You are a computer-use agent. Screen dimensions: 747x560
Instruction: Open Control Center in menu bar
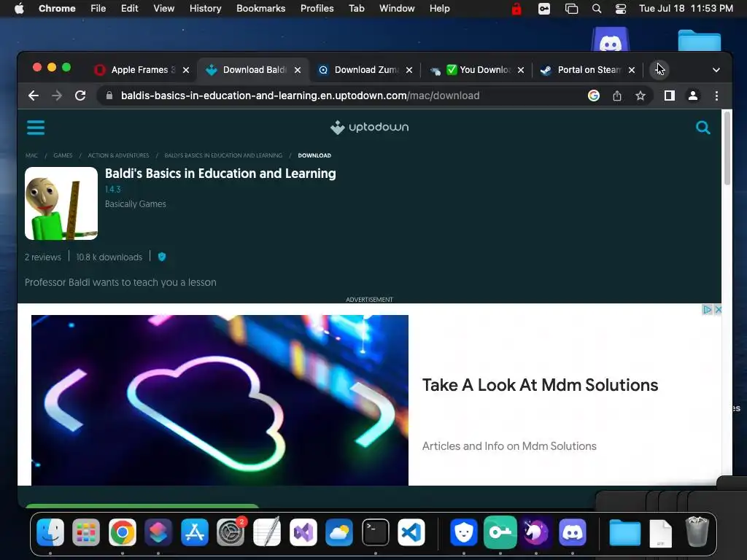621,9
